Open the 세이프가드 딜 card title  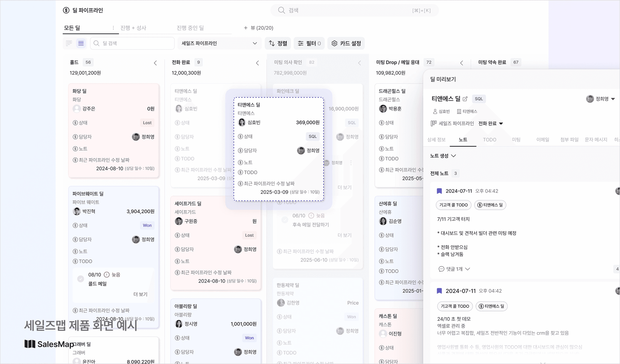click(188, 203)
